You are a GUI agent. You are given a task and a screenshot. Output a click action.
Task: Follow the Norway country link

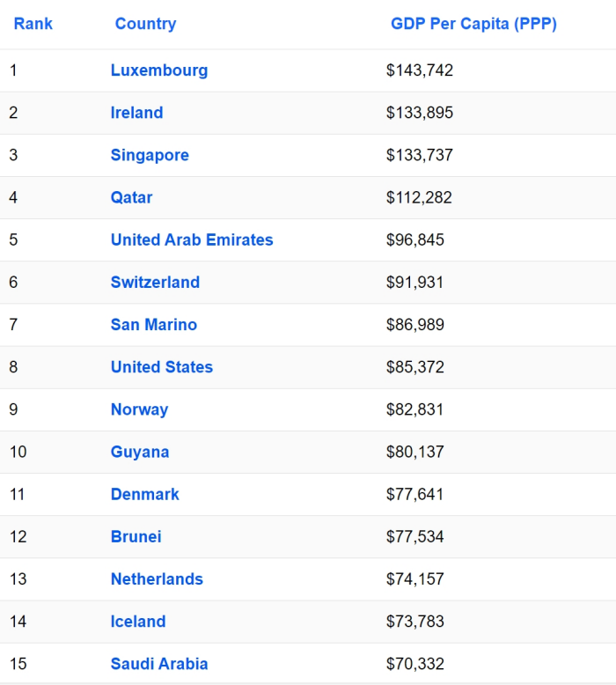pyautogui.click(x=139, y=409)
